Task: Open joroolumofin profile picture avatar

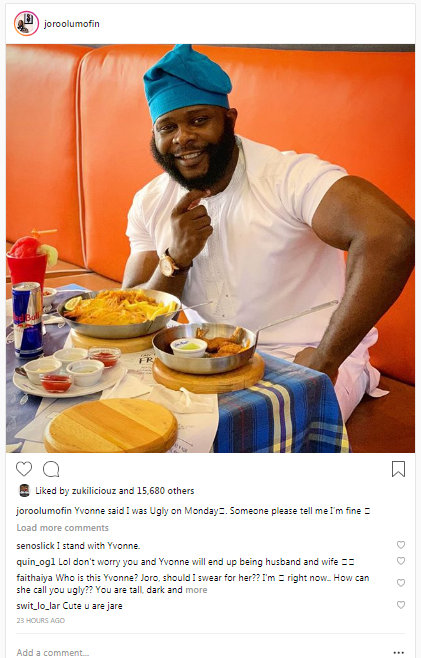Action: pos(26,24)
